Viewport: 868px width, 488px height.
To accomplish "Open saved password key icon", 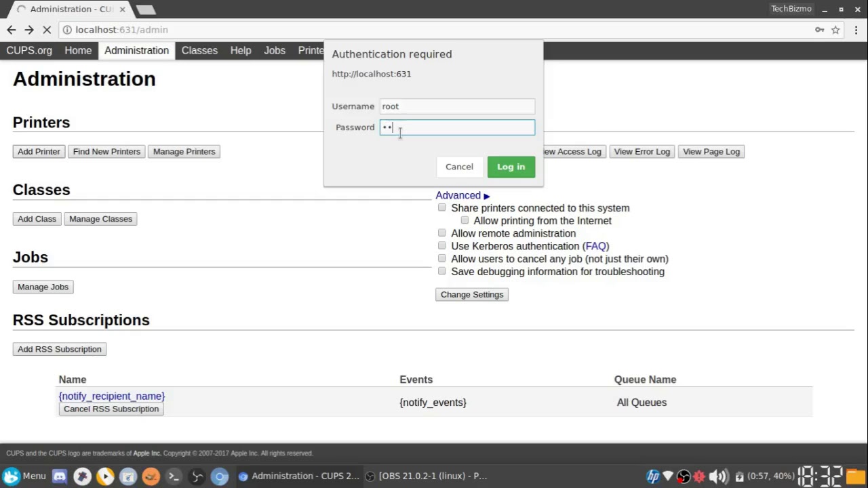I will 820,30.
